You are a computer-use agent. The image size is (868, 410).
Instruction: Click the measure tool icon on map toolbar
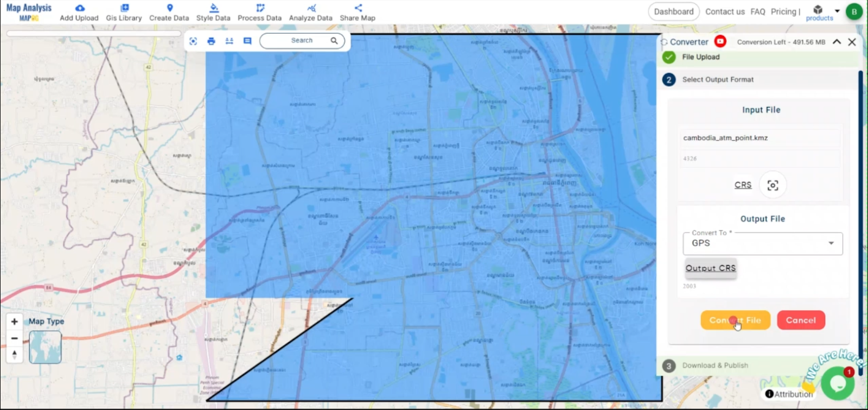229,41
